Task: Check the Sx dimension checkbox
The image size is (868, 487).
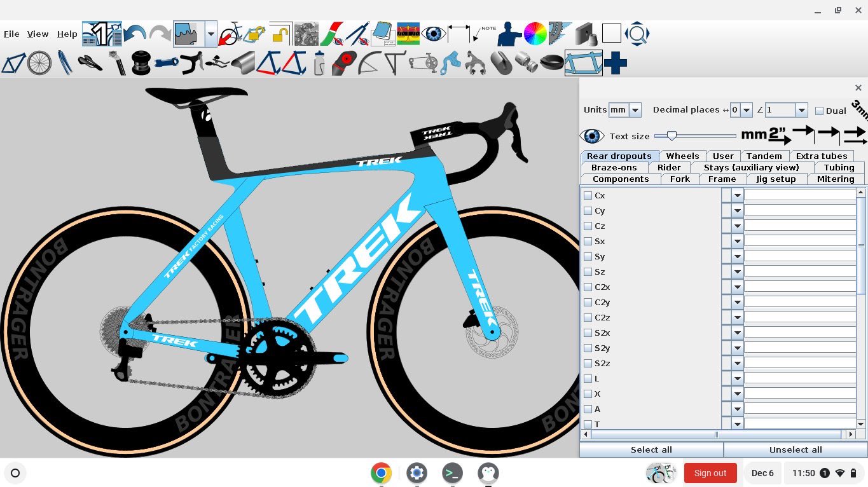Action: (x=588, y=242)
